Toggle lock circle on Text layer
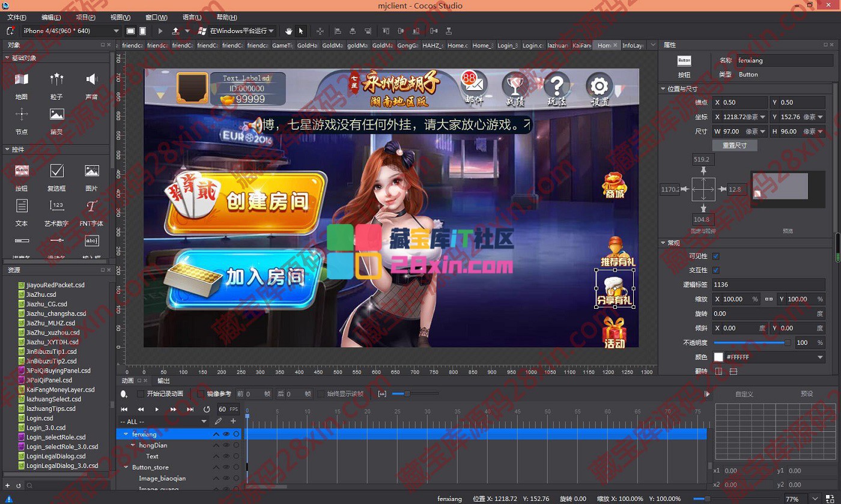841x504 pixels. [x=237, y=457]
